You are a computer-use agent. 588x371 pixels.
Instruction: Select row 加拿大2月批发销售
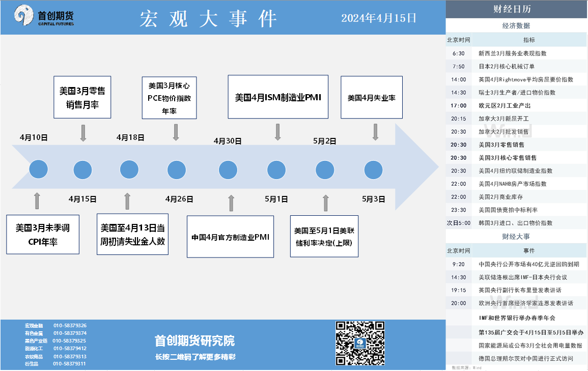click(516, 132)
